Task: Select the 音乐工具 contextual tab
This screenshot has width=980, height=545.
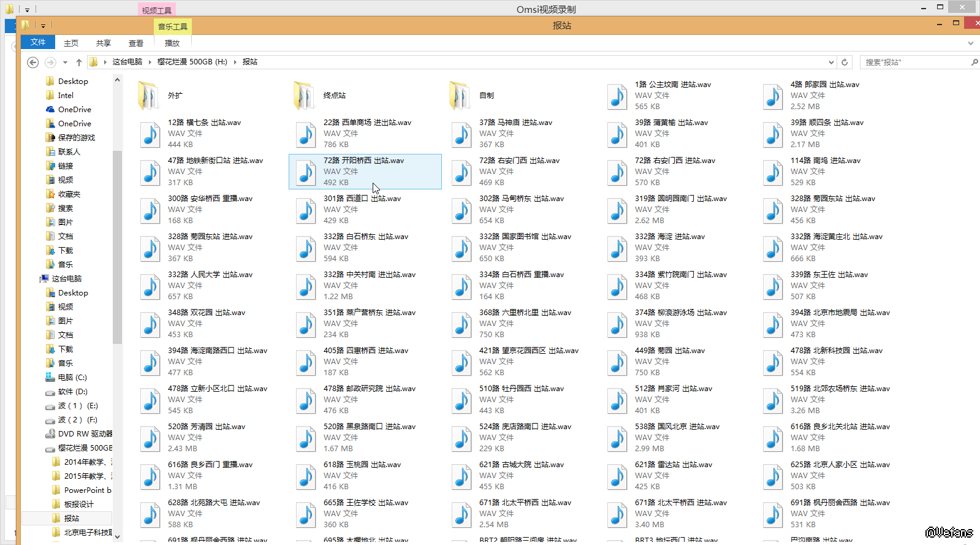Action: pyautogui.click(x=173, y=26)
